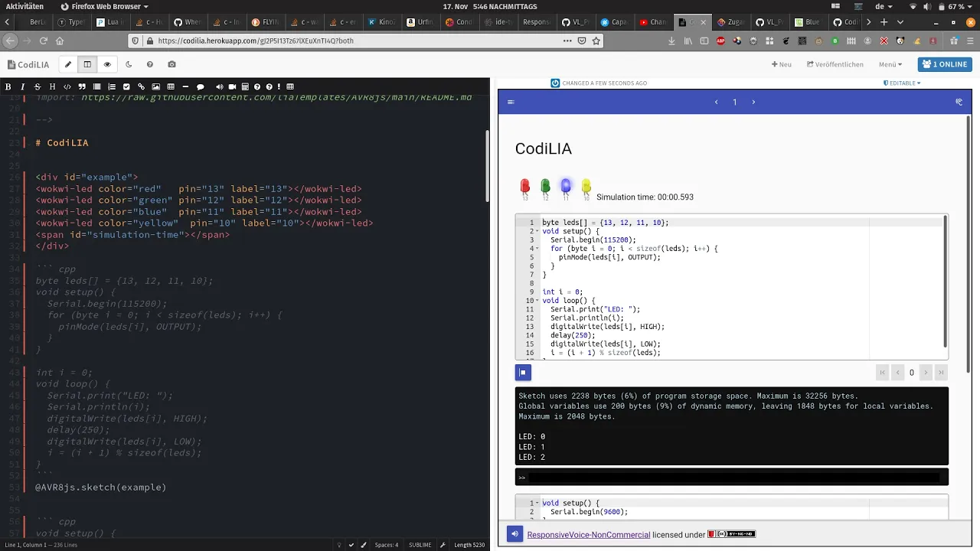
Task: Switch to the Blue browser tab
Action: (x=808, y=22)
